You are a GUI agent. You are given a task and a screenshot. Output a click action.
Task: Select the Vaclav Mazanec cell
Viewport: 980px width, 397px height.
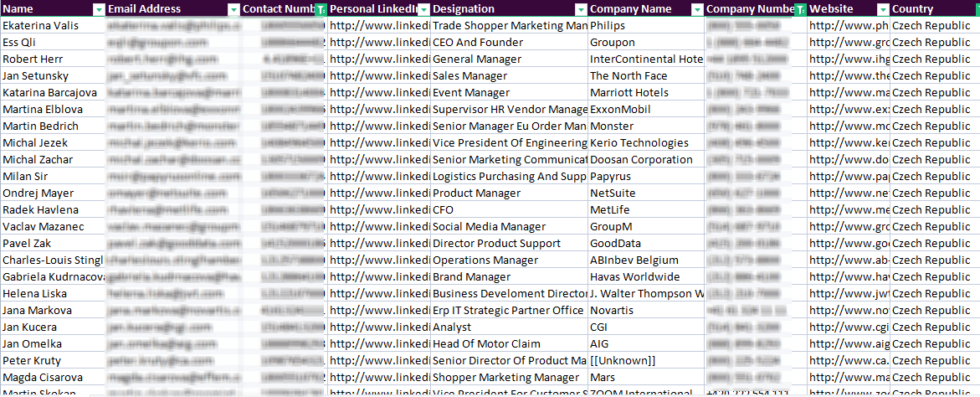point(53,226)
